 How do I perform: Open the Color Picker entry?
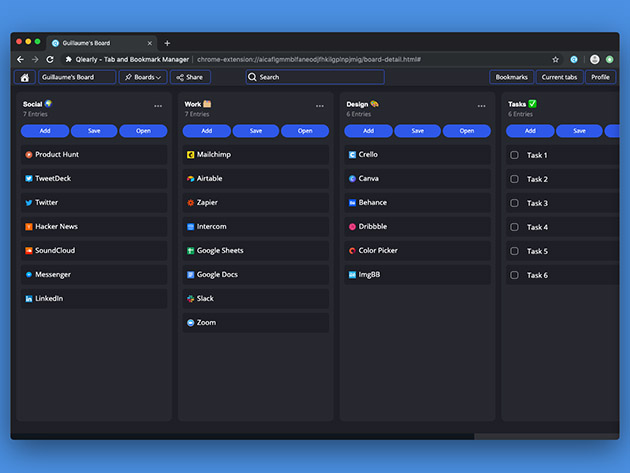point(417,251)
